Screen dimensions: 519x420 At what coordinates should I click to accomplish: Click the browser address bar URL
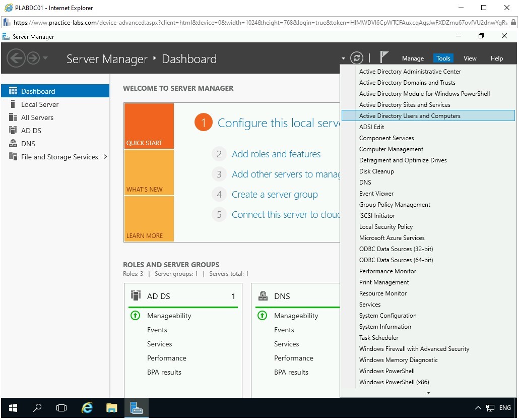click(x=260, y=23)
